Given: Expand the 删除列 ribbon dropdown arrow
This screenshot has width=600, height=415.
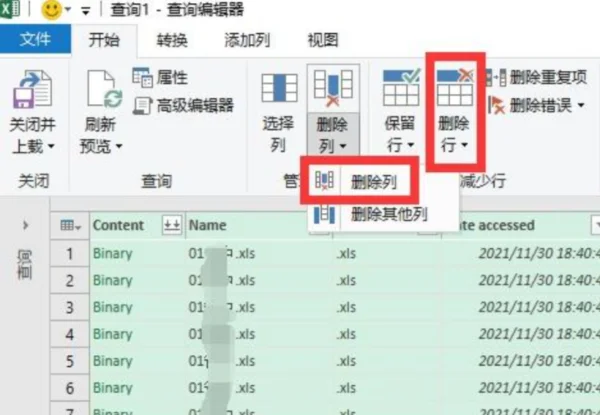Looking at the screenshot, I should 343,146.
